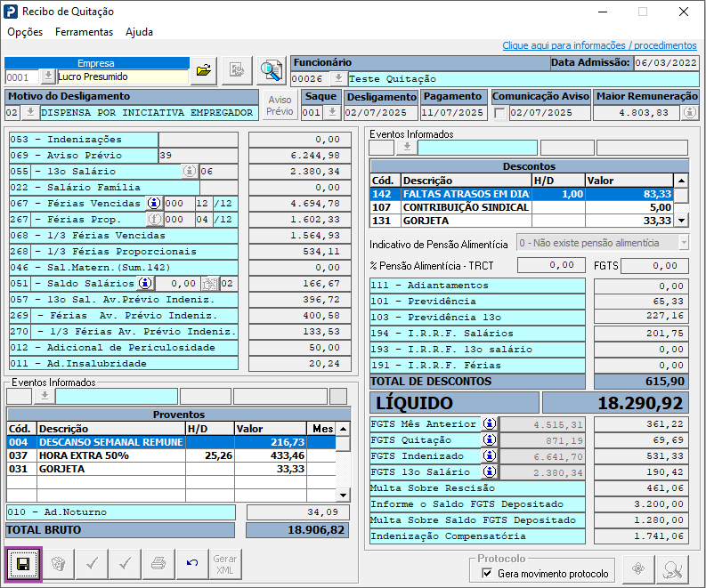The height and width of the screenshot is (588, 706).
Task: Click the printer icon in bottom toolbar
Action: (x=158, y=564)
